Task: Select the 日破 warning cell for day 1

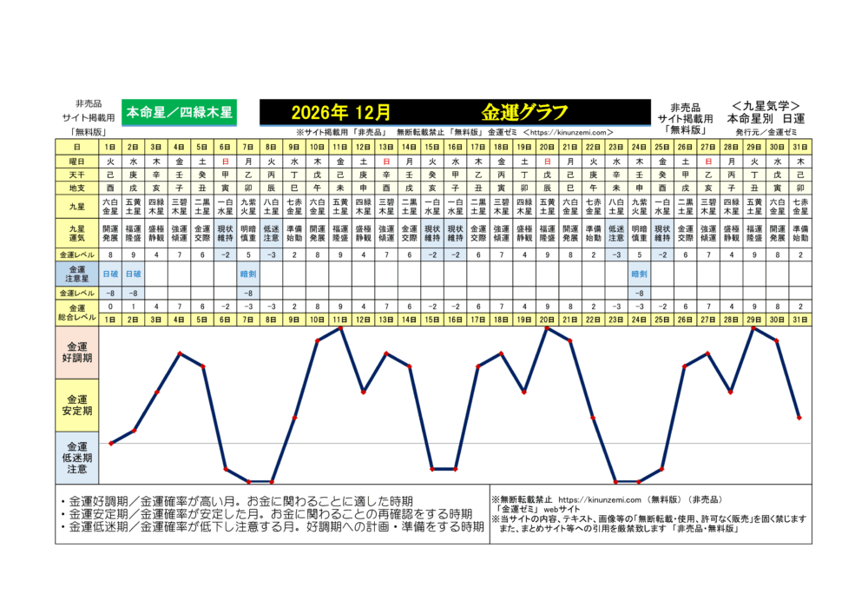Action: [111, 273]
